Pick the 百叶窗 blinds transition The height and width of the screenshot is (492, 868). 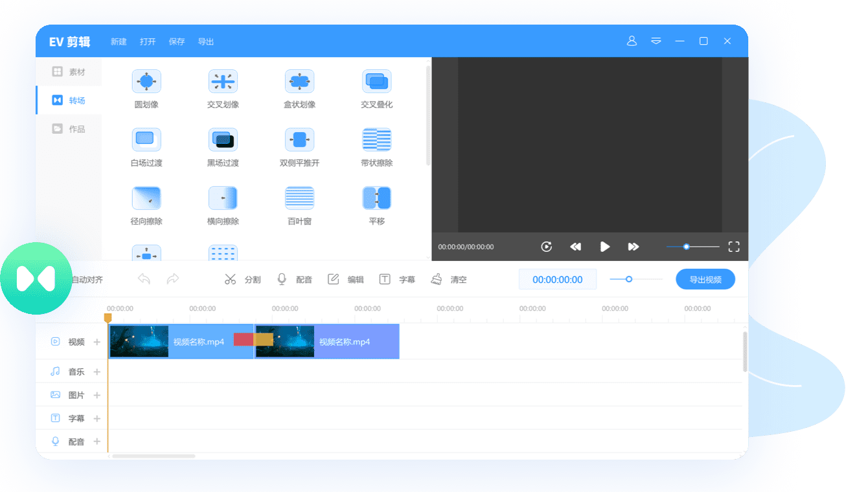coord(299,198)
